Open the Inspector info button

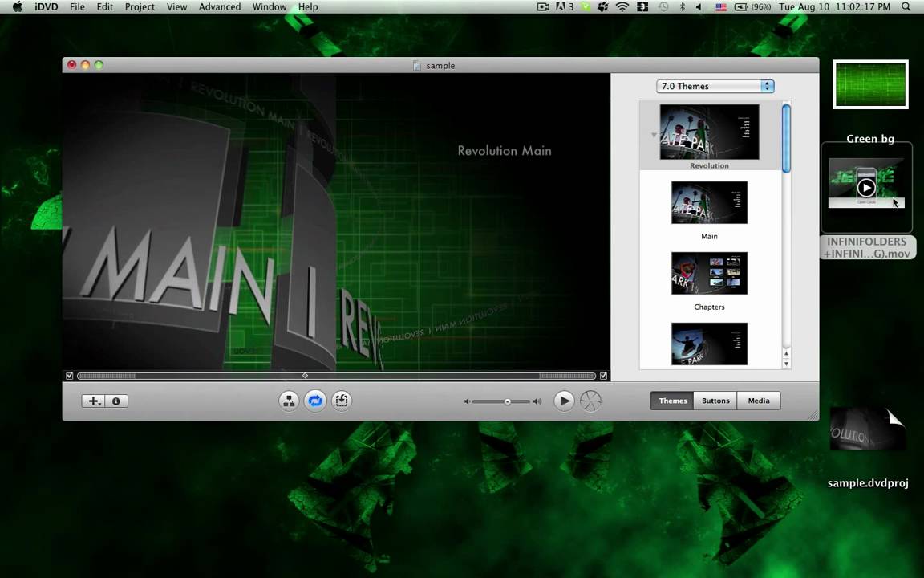point(116,401)
